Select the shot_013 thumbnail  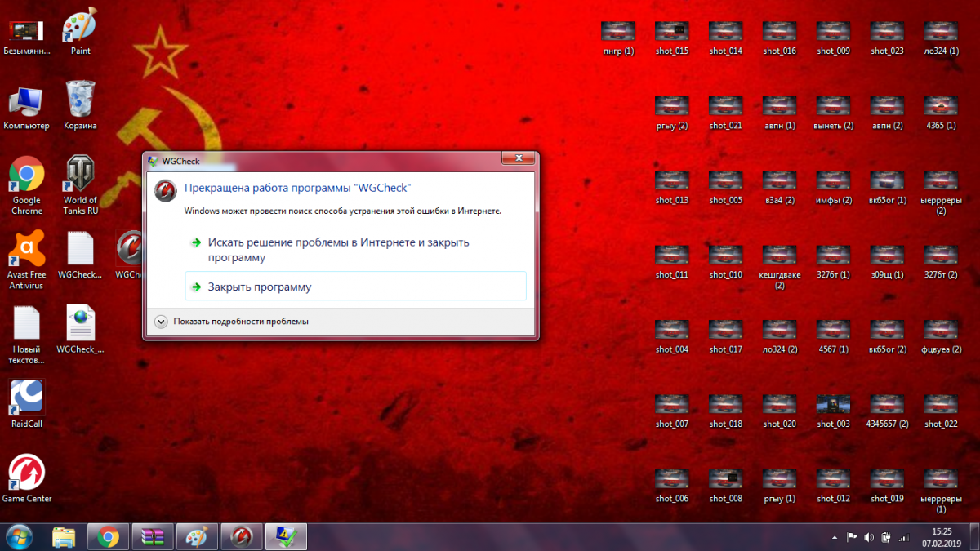coord(672,188)
